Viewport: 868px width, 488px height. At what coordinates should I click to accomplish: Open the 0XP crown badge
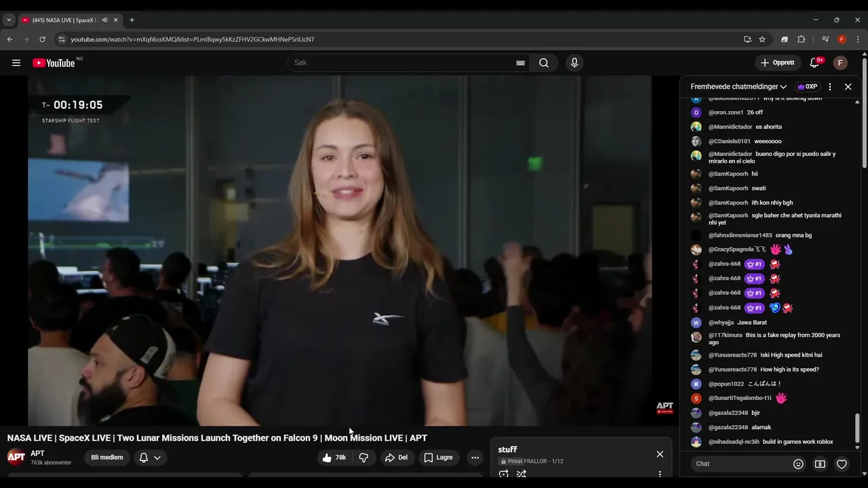[x=807, y=87]
